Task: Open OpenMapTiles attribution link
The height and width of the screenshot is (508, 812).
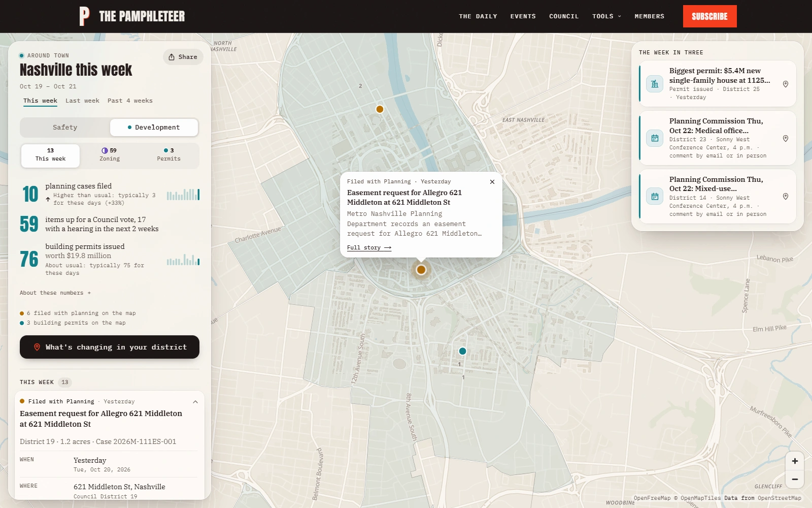Action: click(x=700, y=498)
